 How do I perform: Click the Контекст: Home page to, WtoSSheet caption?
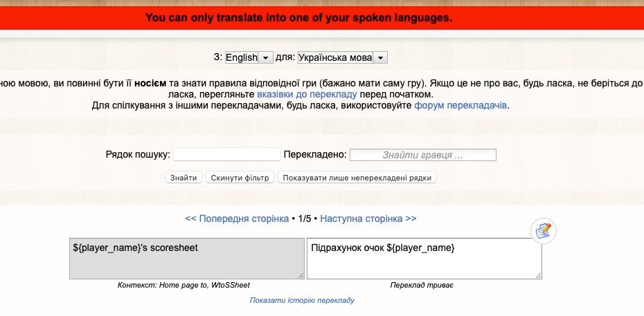pos(184,285)
